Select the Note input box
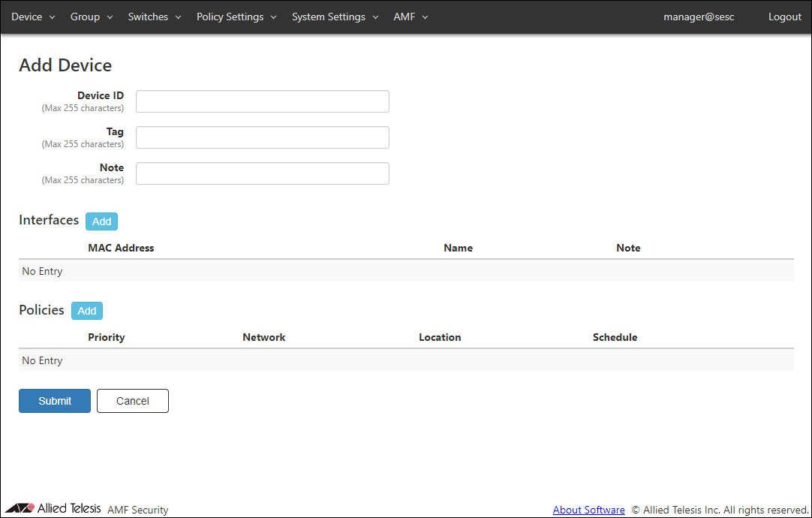This screenshot has height=518, width=812. tap(263, 173)
